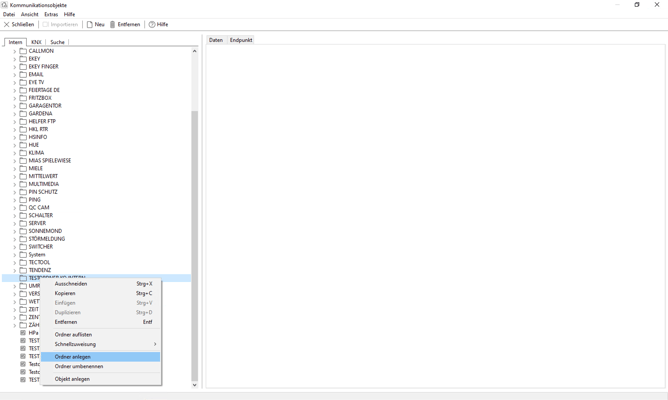This screenshot has width=668, height=400.
Task: Expand the EMAIL folder chevron
Action: 14,75
